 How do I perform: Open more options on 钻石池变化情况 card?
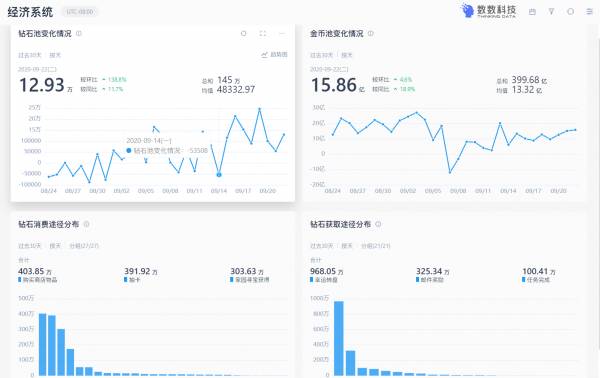[x=282, y=34]
